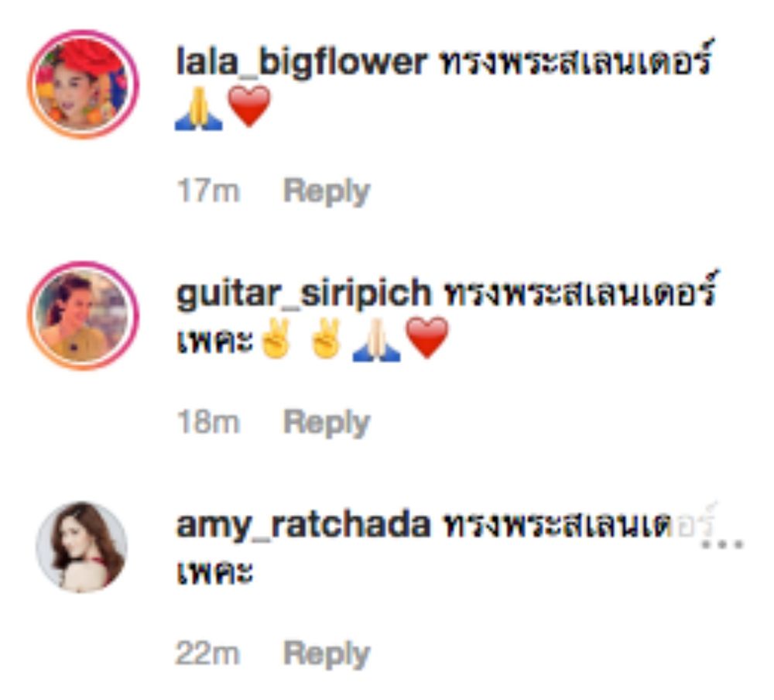
Task: Open lala_bigflower's profile picture story
Action: (x=83, y=84)
